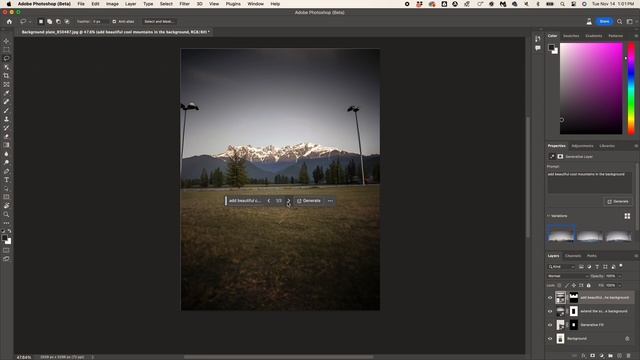Toggle pixel layer filter in Layers
640x360 pixels.
click(x=581, y=267)
